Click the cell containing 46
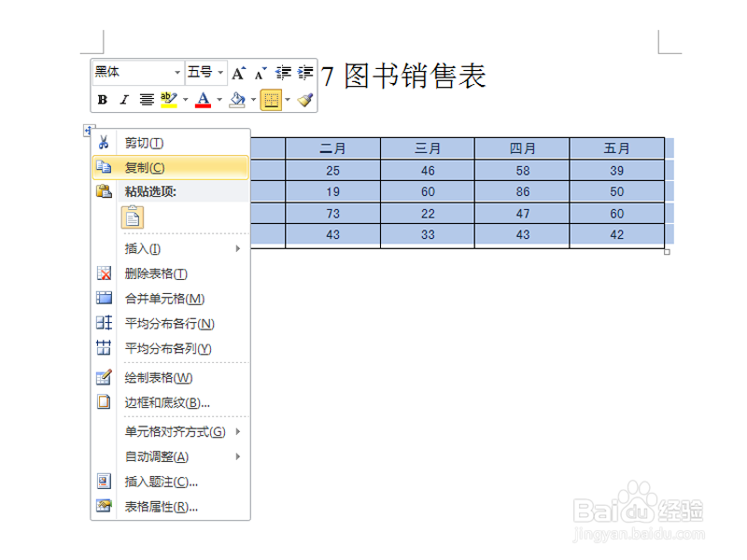747x560 pixels. 428,171
